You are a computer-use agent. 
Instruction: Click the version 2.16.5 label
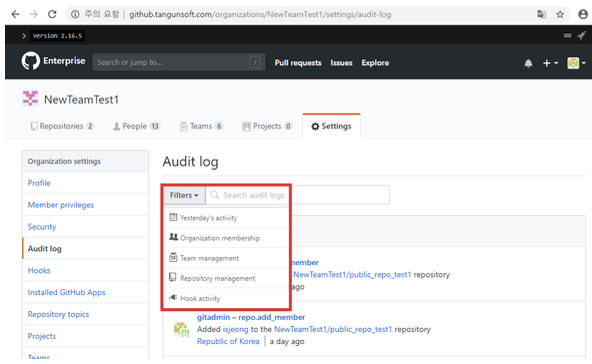(57, 36)
